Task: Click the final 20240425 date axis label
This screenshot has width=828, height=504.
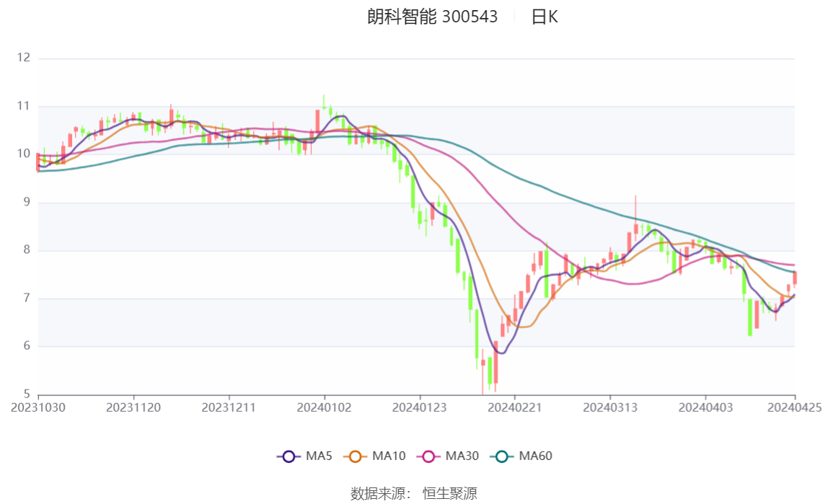Action: (795, 408)
